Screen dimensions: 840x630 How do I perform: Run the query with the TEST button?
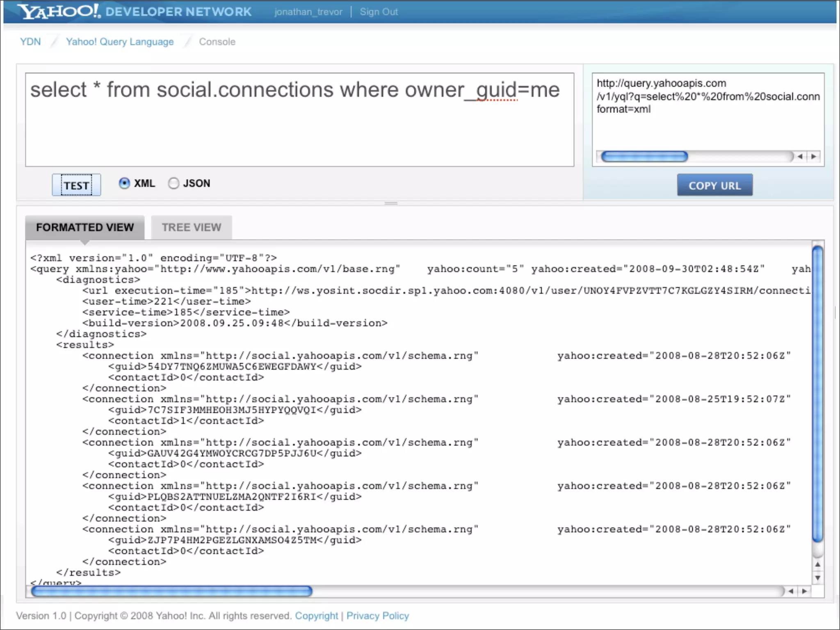[76, 185]
